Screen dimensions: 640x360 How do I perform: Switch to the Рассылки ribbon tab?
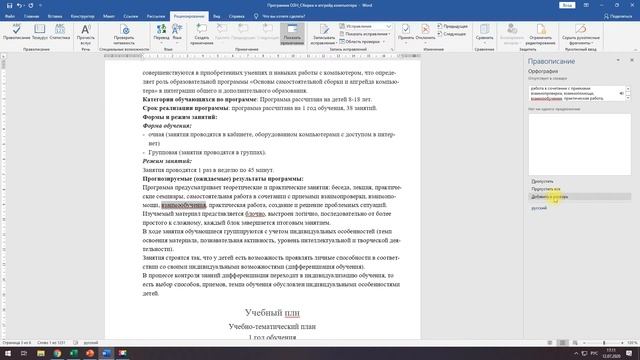tap(156, 16)
